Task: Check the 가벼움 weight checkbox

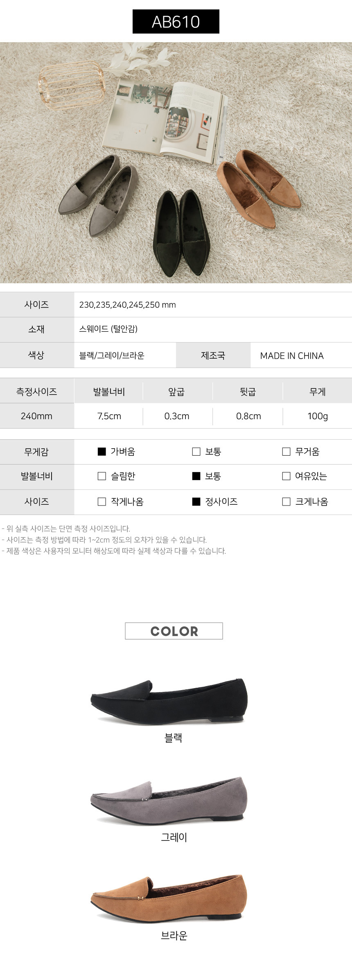Action: [x=102, y=452]
